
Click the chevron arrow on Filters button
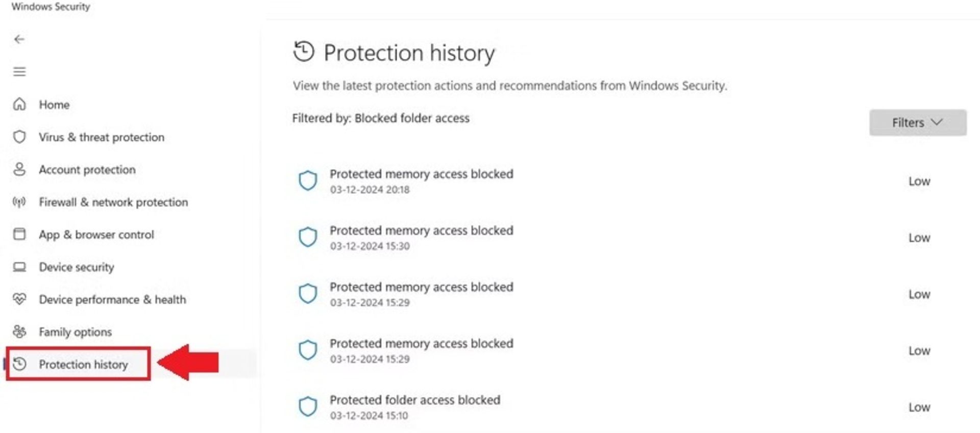pyautogui.click(x=937, y=122)
